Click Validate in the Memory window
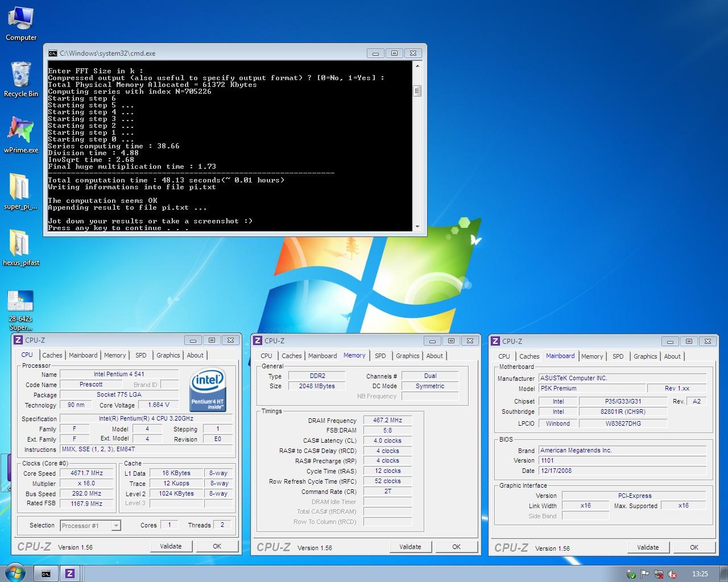This screenshot has height=582, width=728. 410,547
